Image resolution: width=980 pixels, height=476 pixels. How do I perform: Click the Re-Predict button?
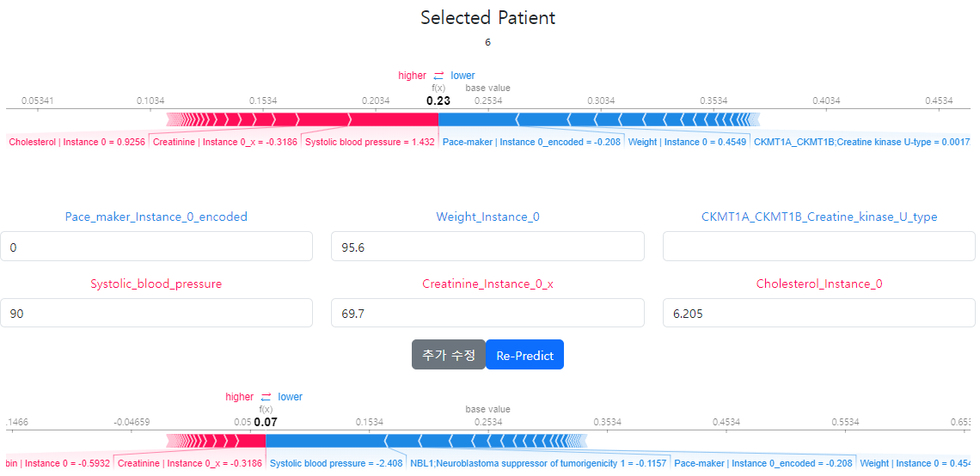pos(524,355)
